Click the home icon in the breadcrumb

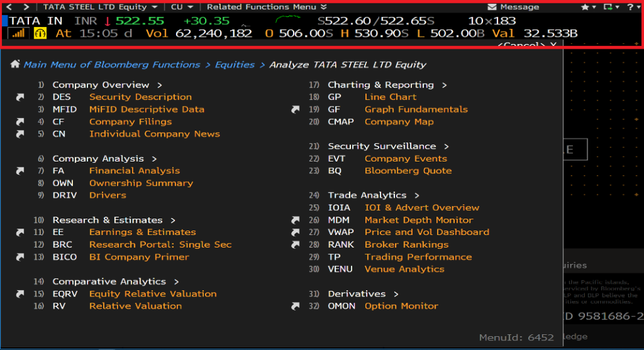point(14,64)
